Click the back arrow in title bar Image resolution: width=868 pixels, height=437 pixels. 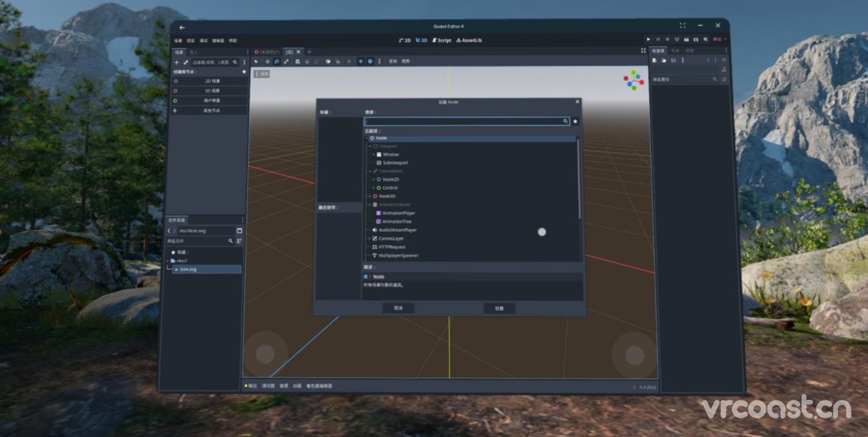(x=182, y=27)
